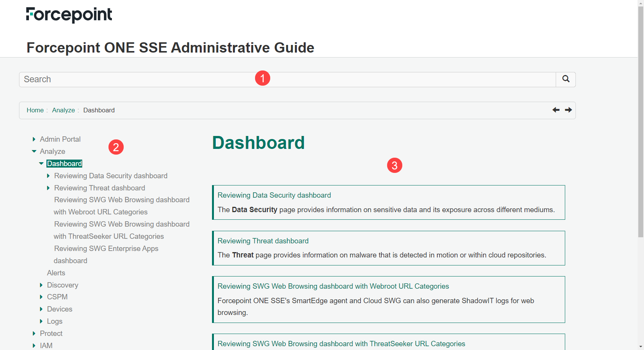Image resolution: width=644 pixels, height=350 pixels.
Task: Expand the Protect tree node
Action: click(34, 333)
